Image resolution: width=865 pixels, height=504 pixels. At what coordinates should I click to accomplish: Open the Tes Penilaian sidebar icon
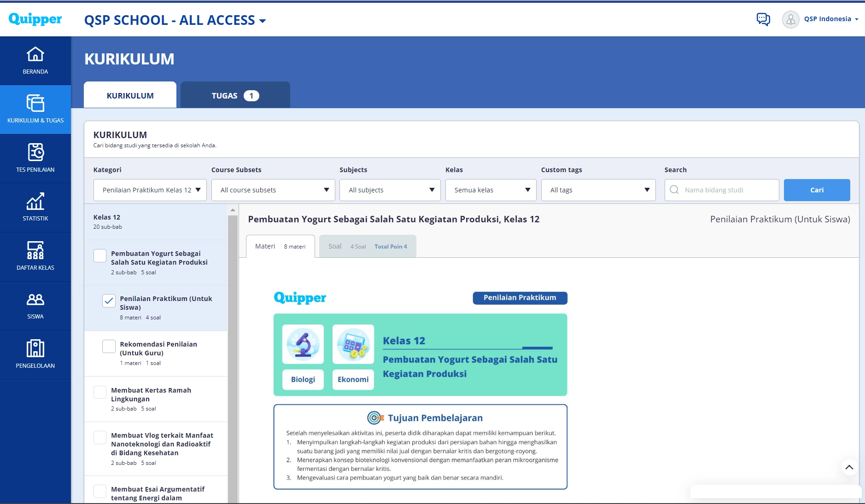click(x=35, y=152)
